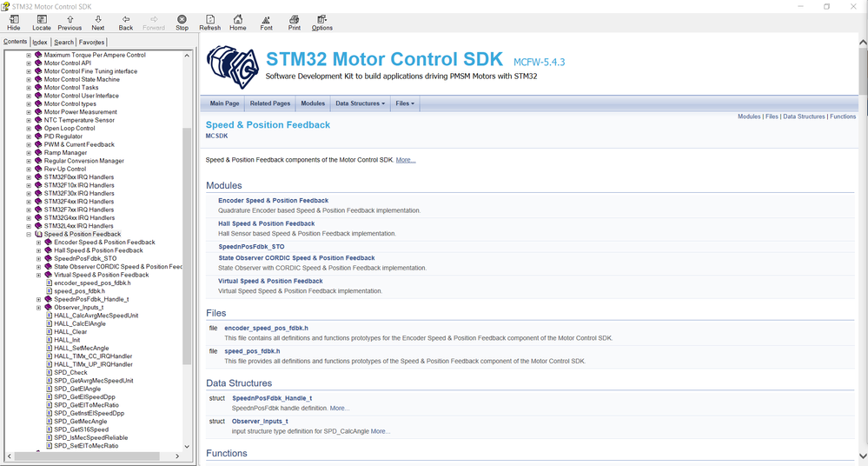
Task: Click More link after page description
Action: point(405,160)
